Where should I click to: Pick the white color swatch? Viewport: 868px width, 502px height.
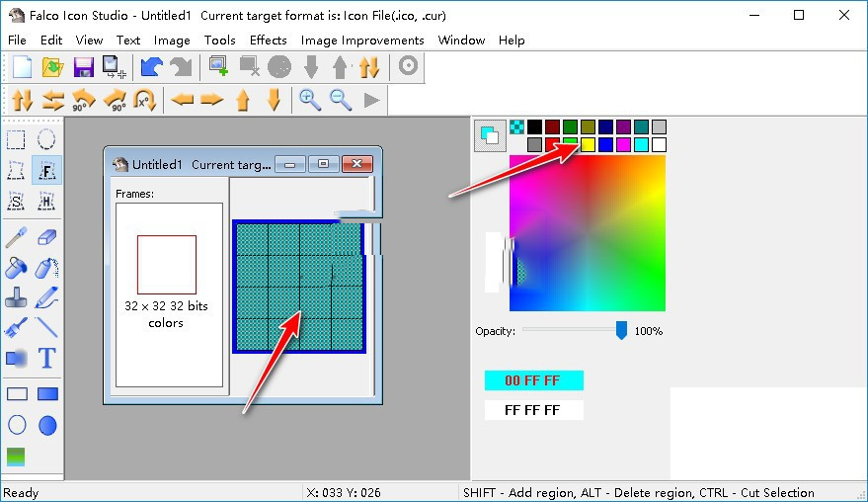659,144
